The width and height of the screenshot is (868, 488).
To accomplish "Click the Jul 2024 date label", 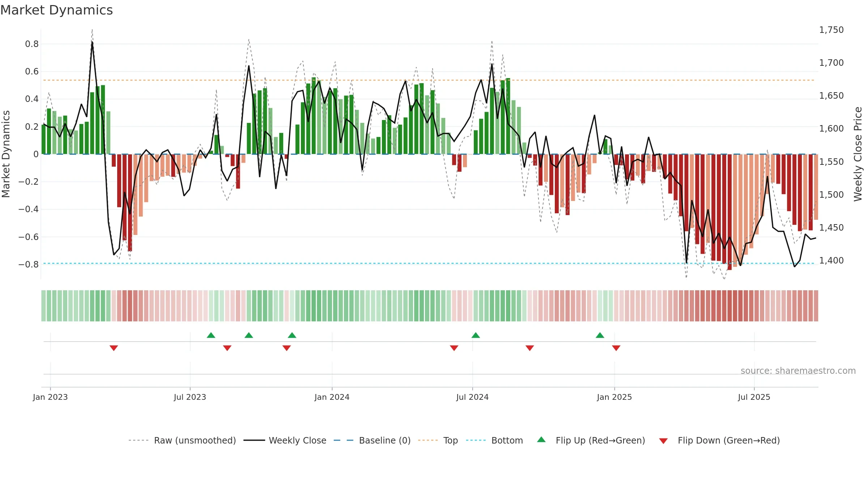I will [x=472, y=397].
